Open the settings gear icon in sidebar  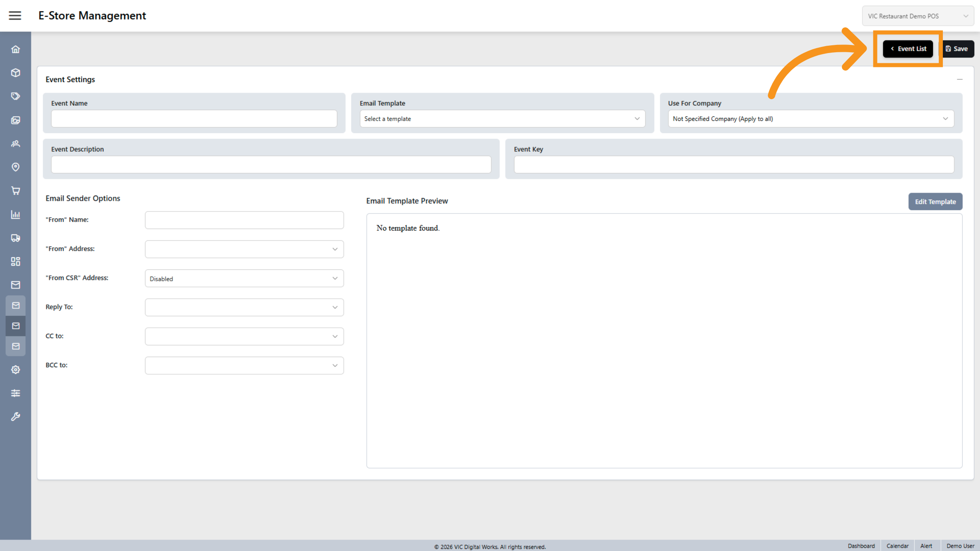coord(16,370)
